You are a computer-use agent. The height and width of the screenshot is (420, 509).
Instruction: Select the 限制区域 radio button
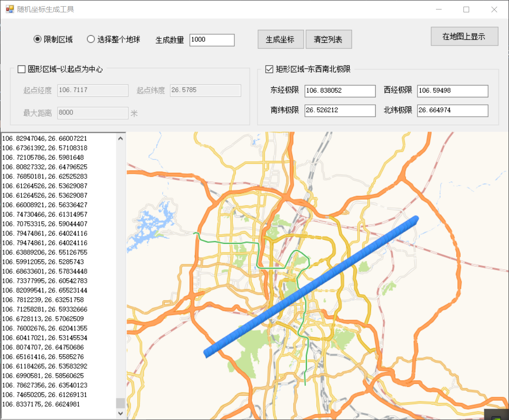(37, 39)
